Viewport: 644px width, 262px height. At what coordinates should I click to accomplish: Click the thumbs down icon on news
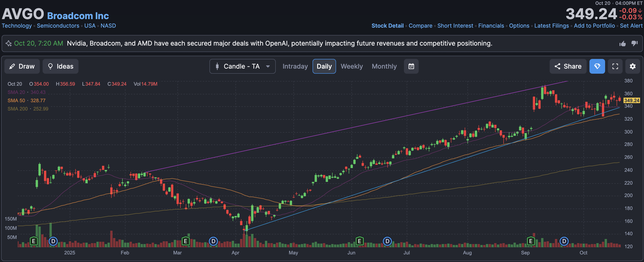pyautogui.click(x=634, y=43)
